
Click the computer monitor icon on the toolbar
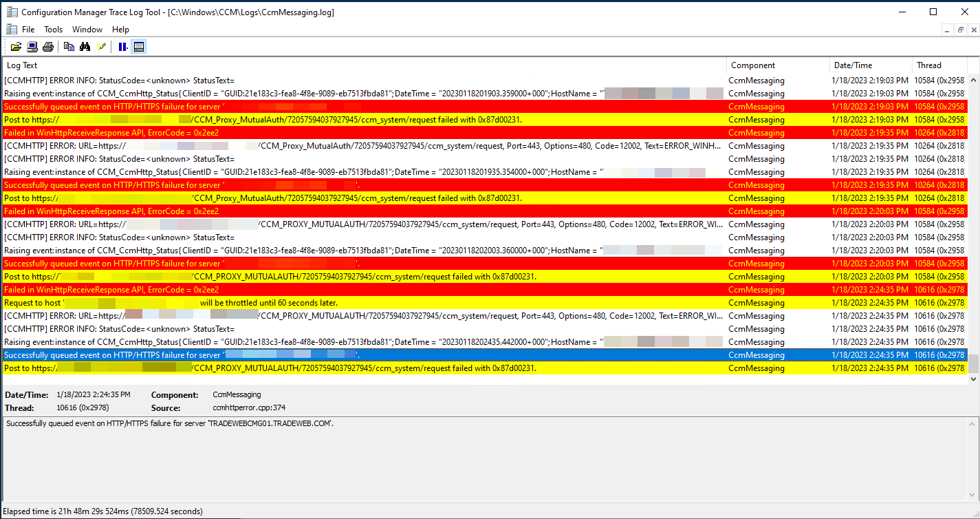coord(32,46)
